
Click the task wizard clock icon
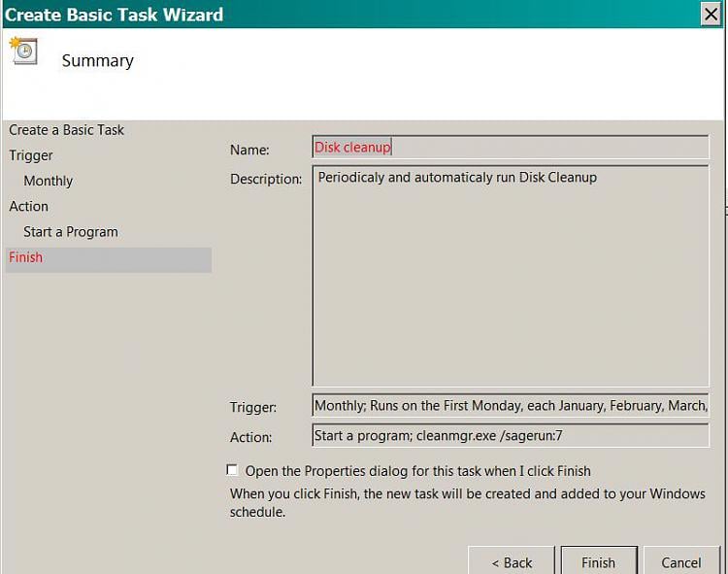coord(23,51)
